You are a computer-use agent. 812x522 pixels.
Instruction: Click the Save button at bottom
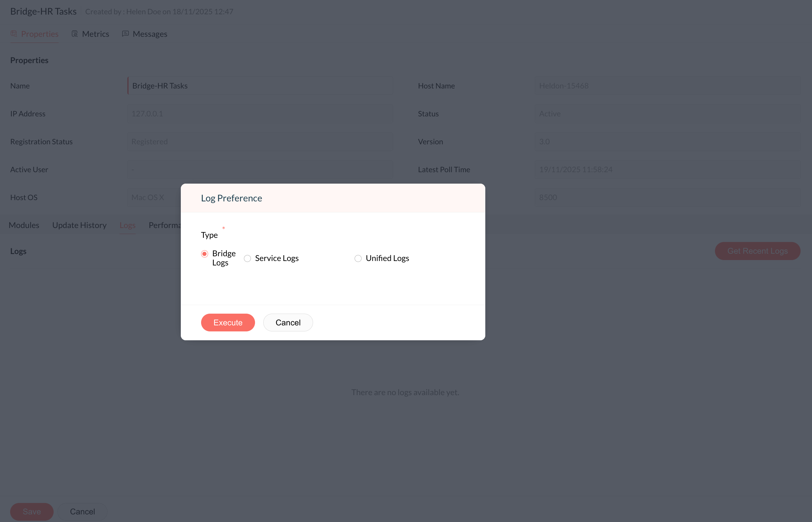pos(31,511)
